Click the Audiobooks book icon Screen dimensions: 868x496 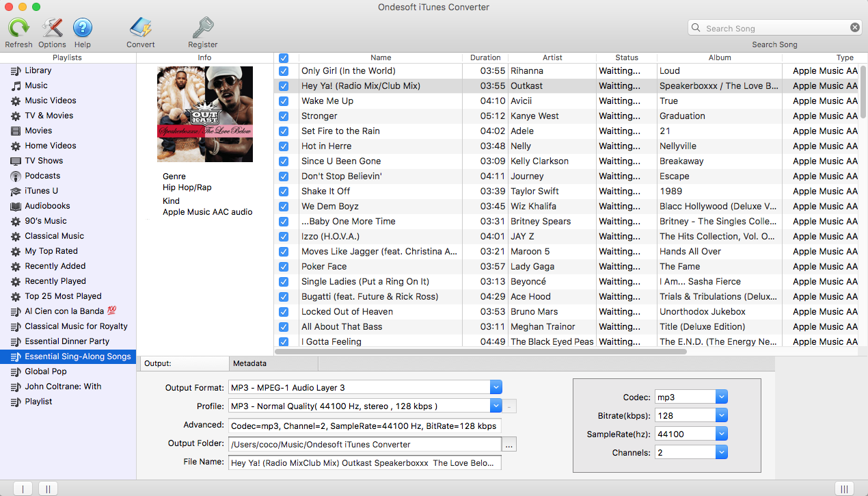[16, 206]
